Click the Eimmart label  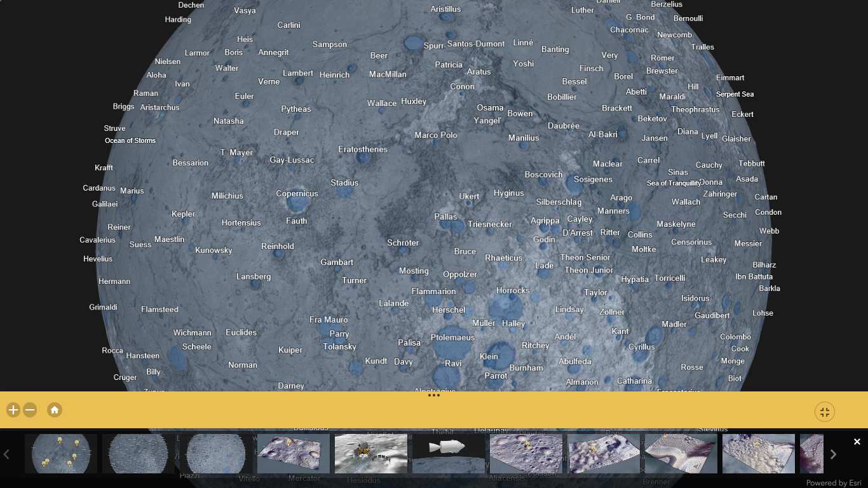pyautogui.click(x=730, y=78)
